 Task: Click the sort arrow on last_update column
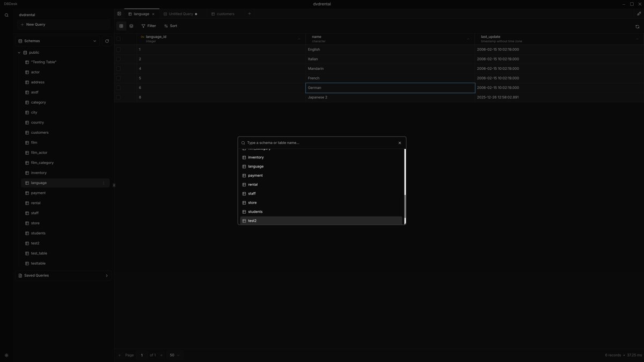point(638,39)
